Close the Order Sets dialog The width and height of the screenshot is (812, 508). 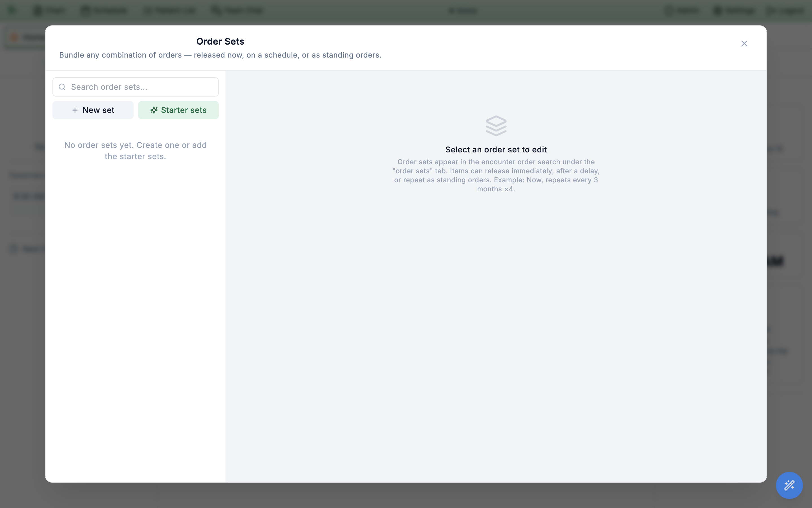(744, 44)
